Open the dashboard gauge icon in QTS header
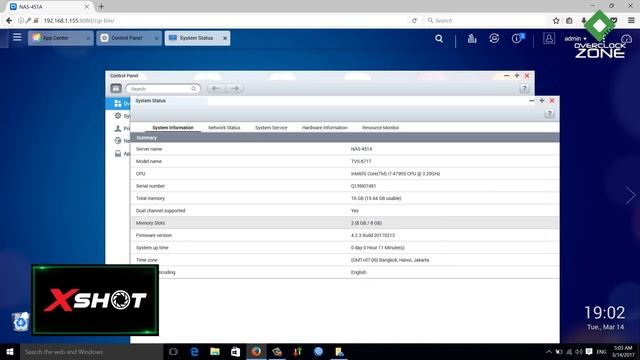This screenshot has height=360, width=640. [x=626, y=39]
